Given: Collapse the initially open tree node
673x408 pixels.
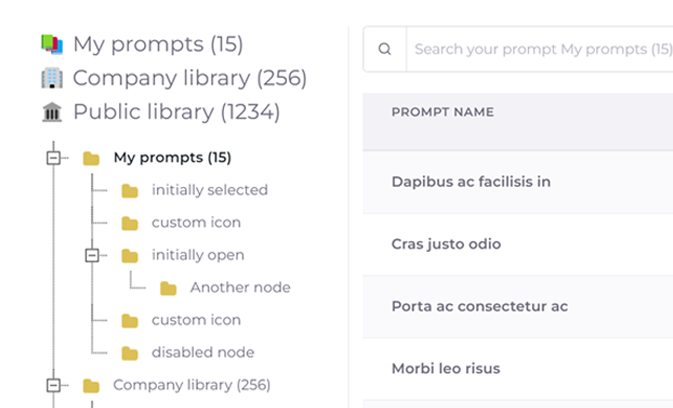Looking at the screenshot, I should (92, 255).
